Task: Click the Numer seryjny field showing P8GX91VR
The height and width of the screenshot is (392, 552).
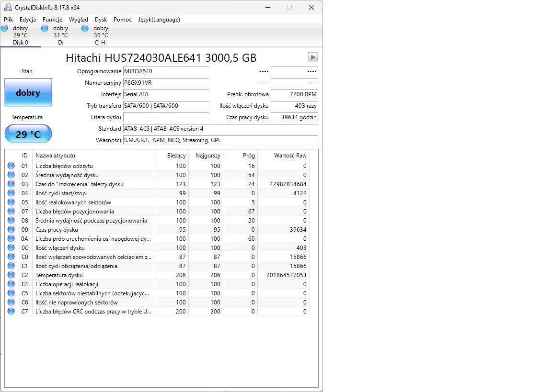Action: click(x=166, y=83)
